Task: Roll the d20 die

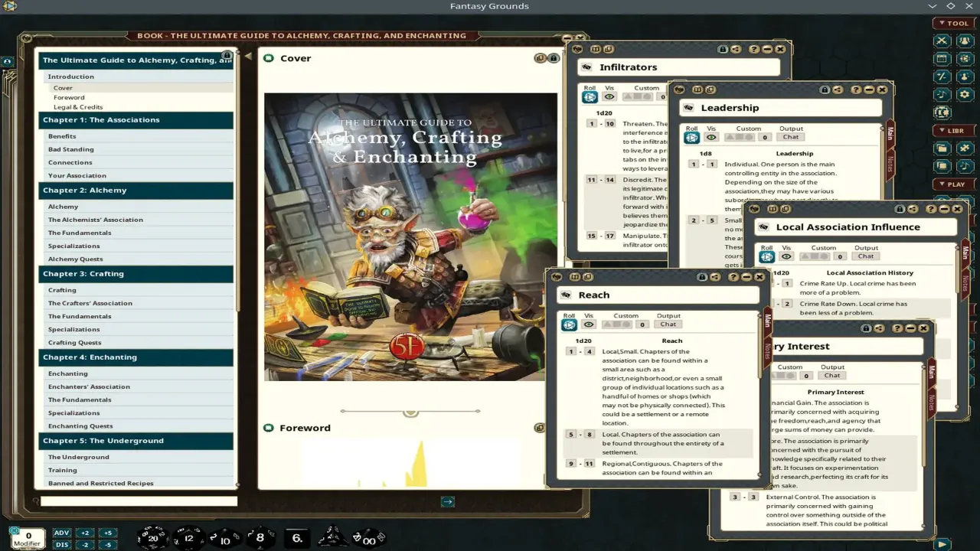Action: 152,538
